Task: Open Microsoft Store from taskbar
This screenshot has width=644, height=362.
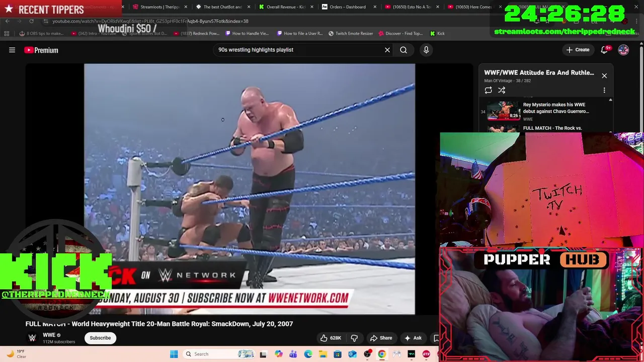Action: [x=338, y=354]
